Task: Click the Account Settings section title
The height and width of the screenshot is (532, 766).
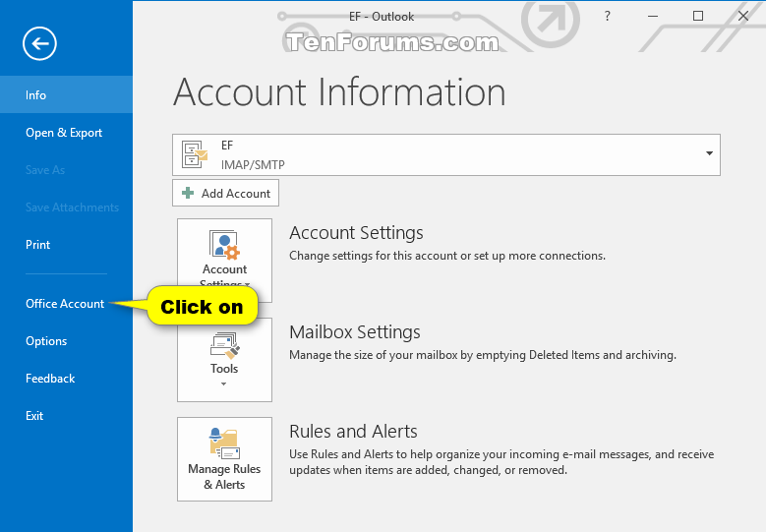Action: [356, 233]
